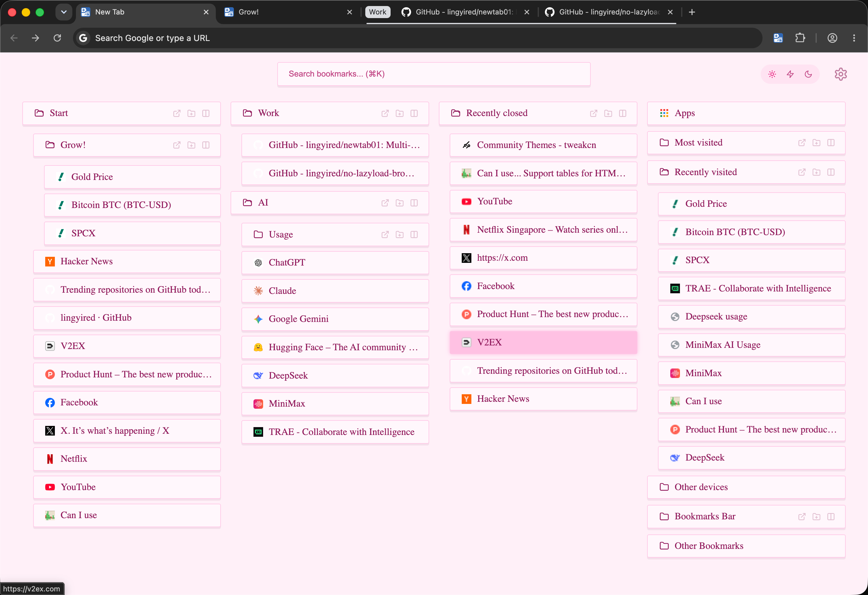
Task: Focus the Search Google or type a URL bar
Action: tap(417, 38)
